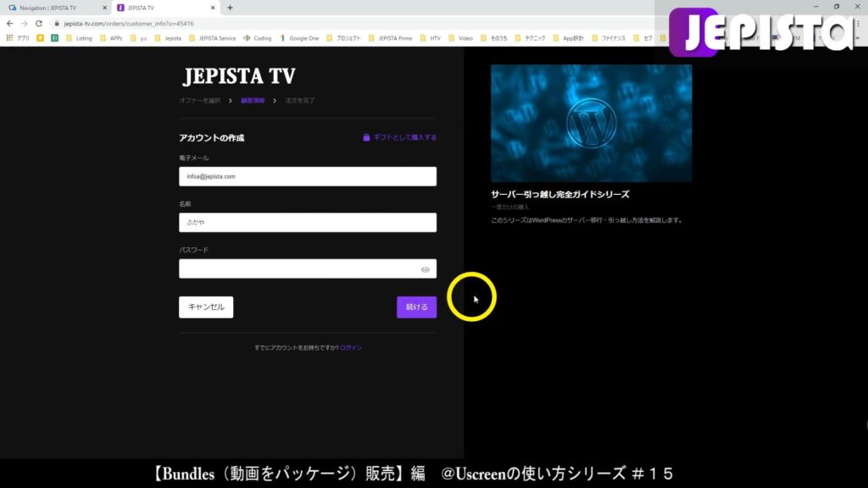Click the 一度だけの購入 purchase note
This screenshot has width=868, height=488.
click(x=509, y=207)
